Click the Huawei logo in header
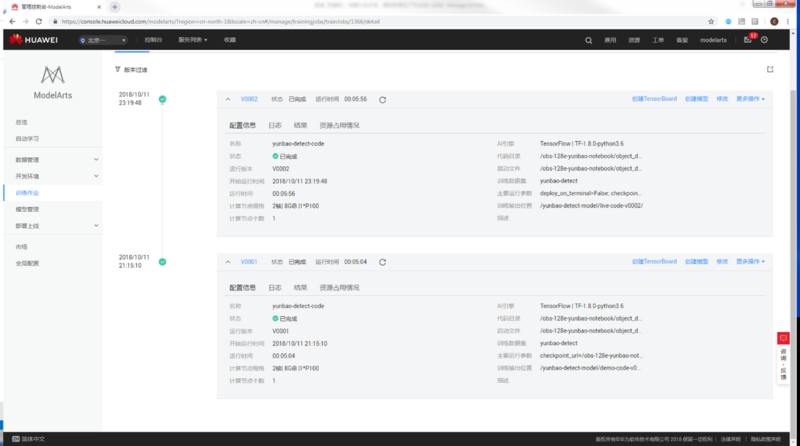Viewport: 800px width, 446px height. click(33, 40)
